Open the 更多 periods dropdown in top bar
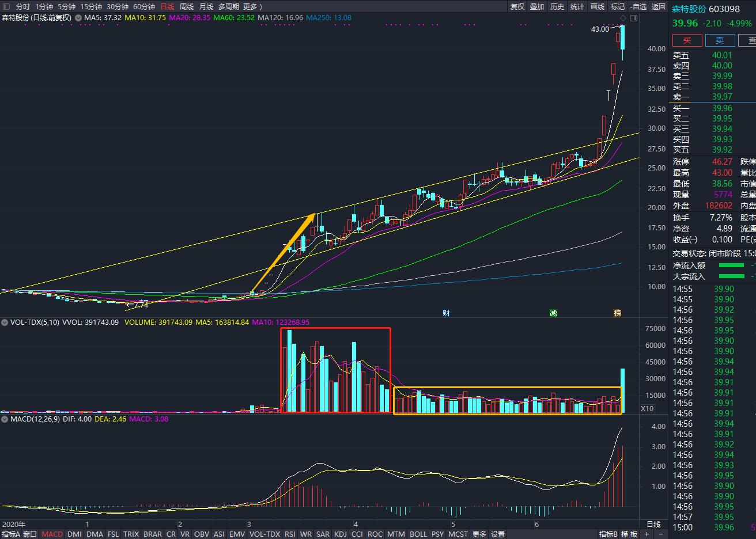The height and width of the screenshot is (539, 756). [252, 6]
